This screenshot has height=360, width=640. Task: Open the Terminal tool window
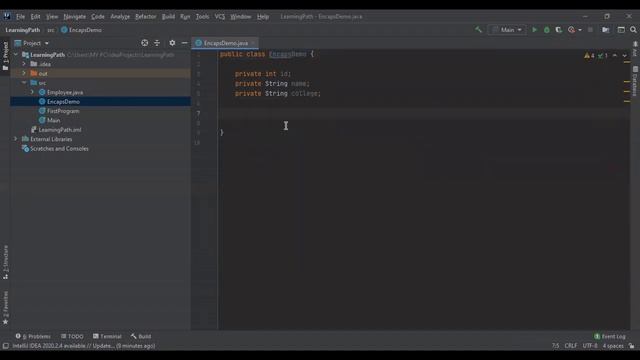coord(107,336)
